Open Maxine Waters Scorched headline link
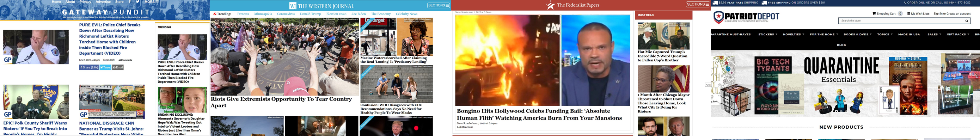 click(x=394, y=60)
